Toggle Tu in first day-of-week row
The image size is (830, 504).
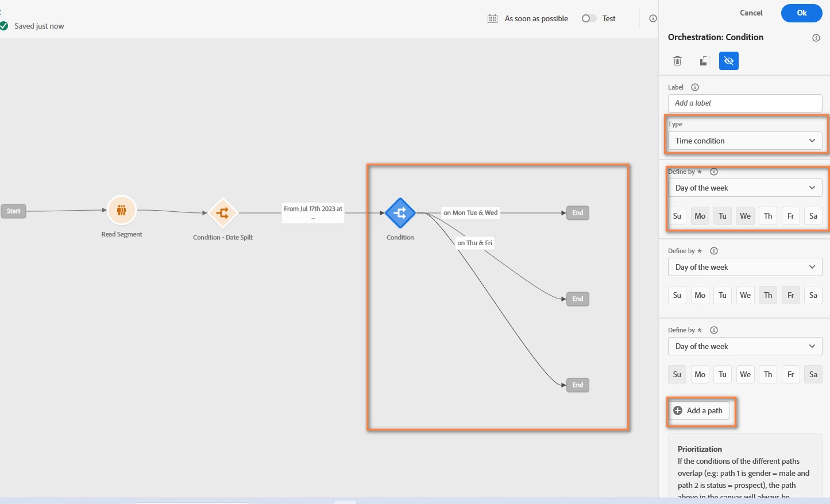(723, 216)
